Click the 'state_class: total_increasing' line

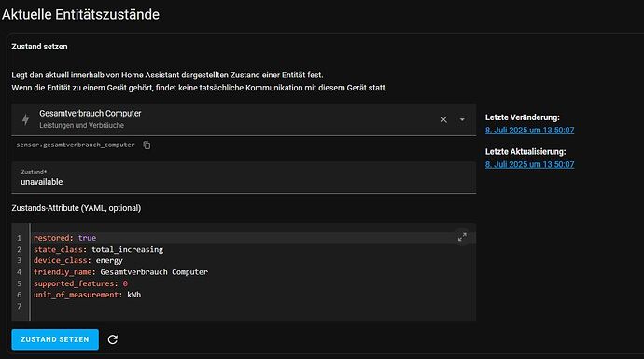point(98,249)
